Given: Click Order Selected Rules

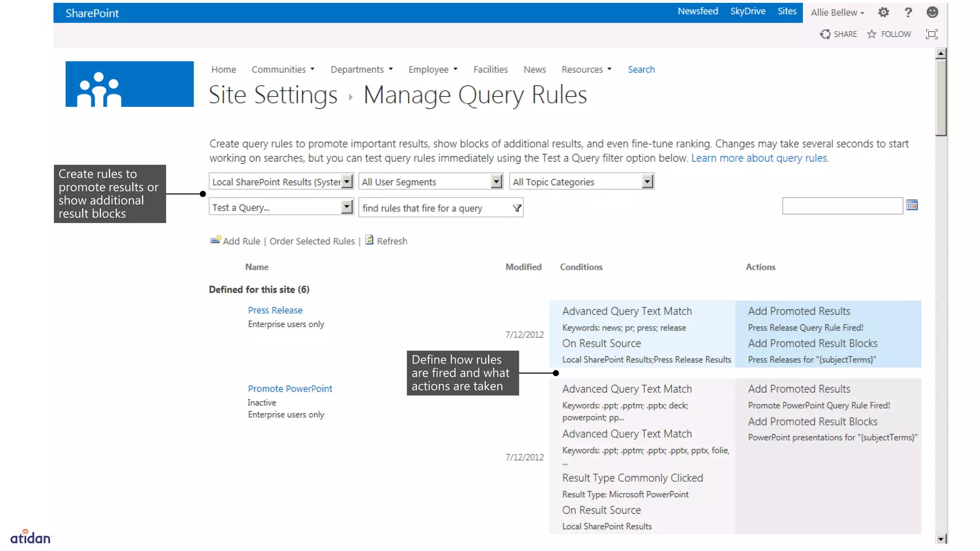Looking at the screenshot, I should pos(312,241).
